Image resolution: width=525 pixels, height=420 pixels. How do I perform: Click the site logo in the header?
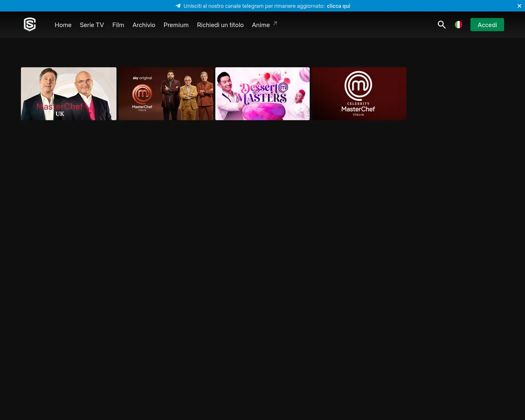(x=30, y=25)
